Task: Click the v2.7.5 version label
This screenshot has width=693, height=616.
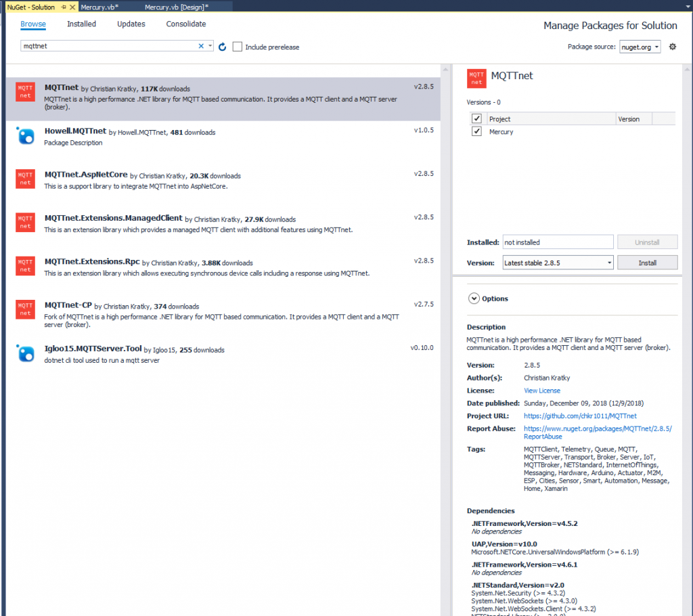Action: [424, 304]
